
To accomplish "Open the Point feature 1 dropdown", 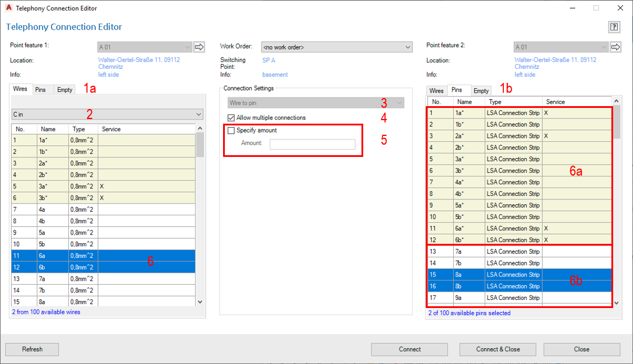I will point(144,47).
